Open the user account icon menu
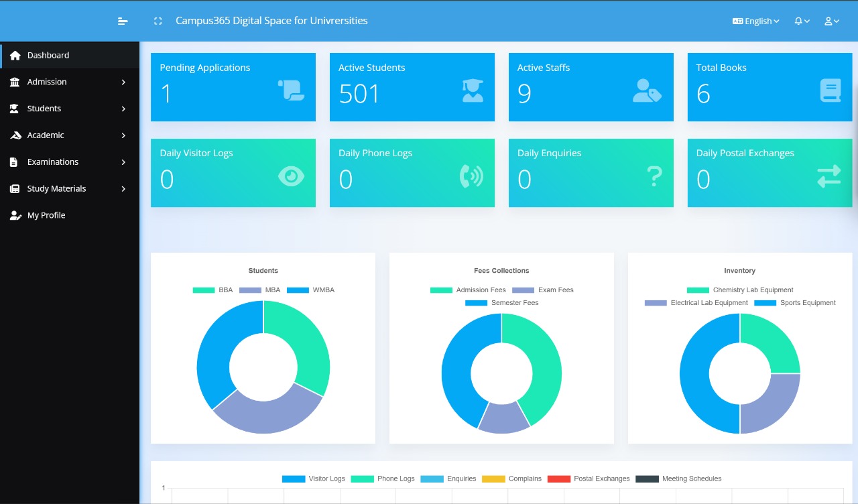This screenshot has height=504, width=858. click(x=831, y=21)
